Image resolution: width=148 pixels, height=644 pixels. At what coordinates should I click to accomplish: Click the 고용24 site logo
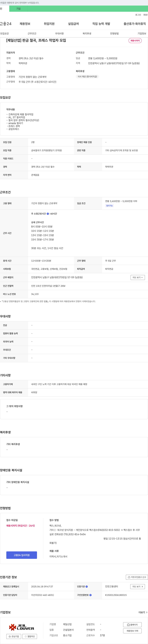(x=6, y=24)
